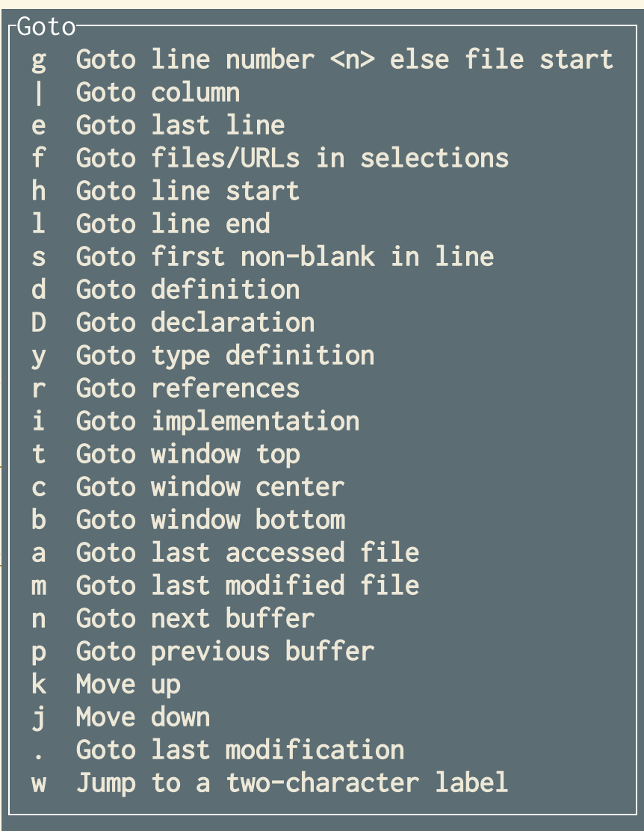Pick the 'Goto line end' entry
This screenshot has width=644, height=831.
[173, 223]
